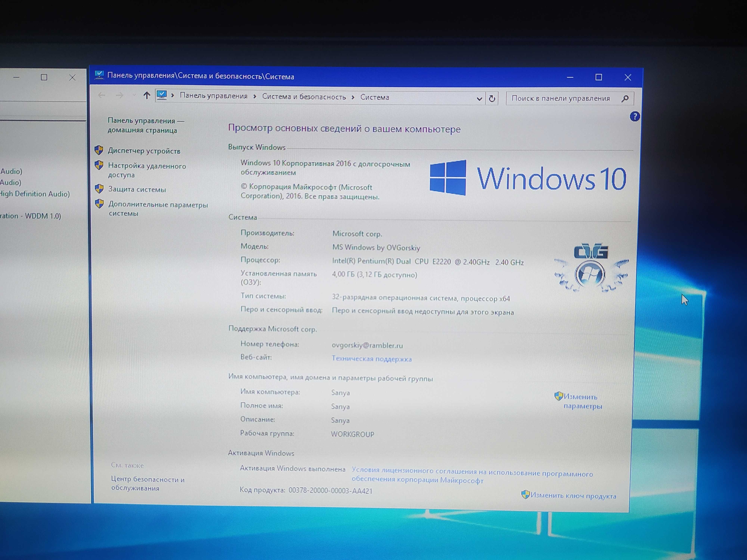Screen dimensions: 747x560
Task: Click the shield icon beside Настройка удаленного доступа
Action: tap(99, 165)
